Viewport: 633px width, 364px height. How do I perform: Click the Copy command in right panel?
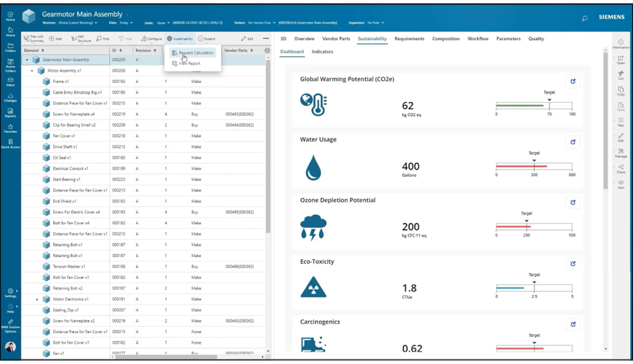tap(620, 91)
